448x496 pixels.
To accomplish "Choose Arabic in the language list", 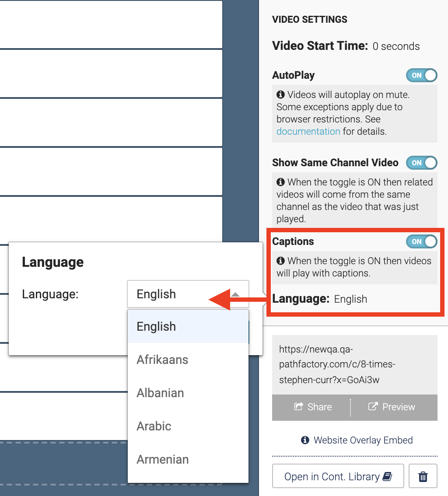I will [x=188, y=426].
